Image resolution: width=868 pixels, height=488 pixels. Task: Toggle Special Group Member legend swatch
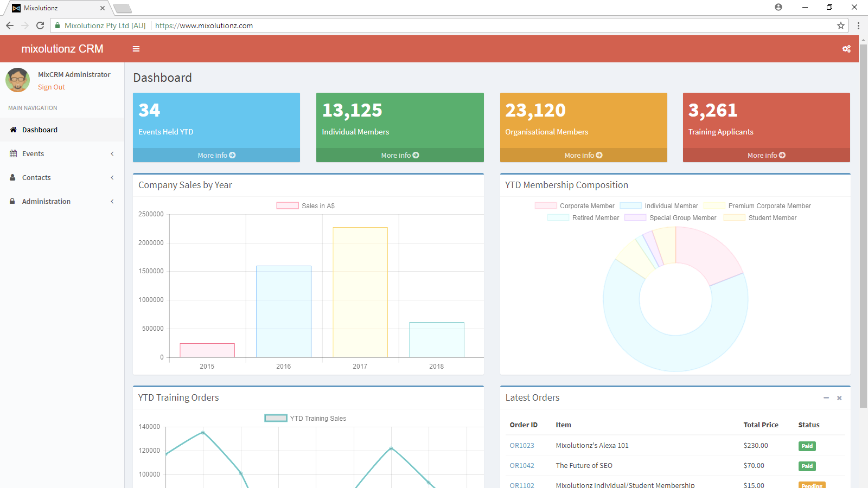[635, 217]
